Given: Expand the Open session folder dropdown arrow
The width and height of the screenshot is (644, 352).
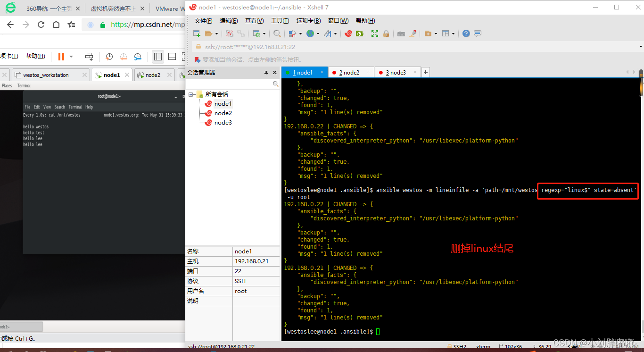Looking at the screenshot, I should (216, 34).
